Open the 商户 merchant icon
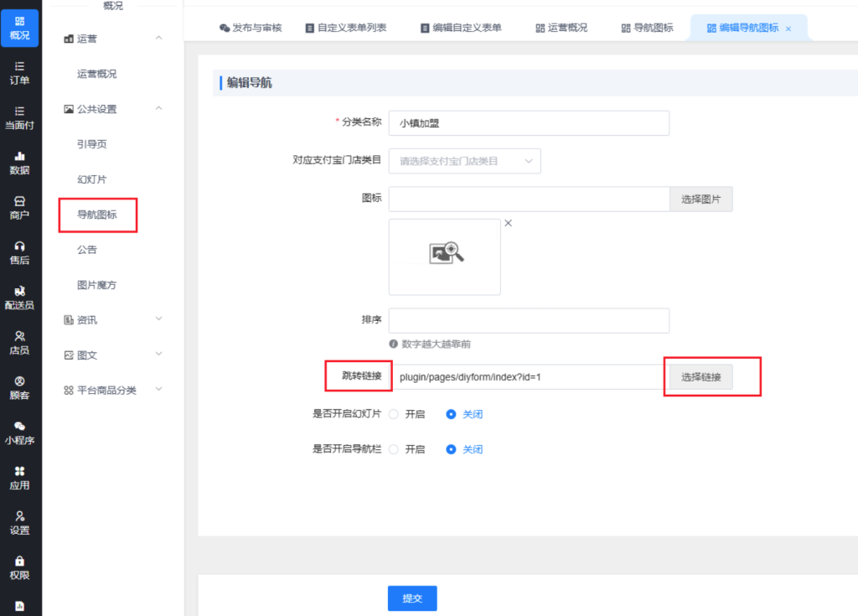This screenshot has height=616, width=858. pos(20,208)
